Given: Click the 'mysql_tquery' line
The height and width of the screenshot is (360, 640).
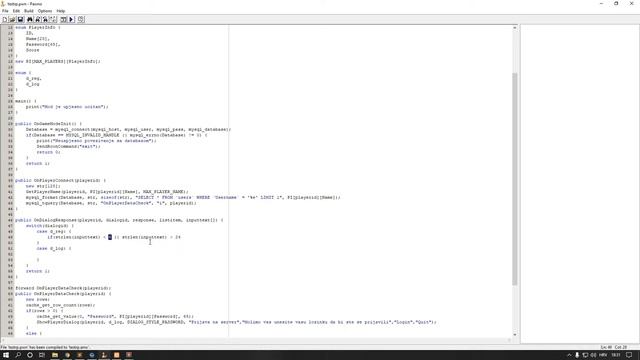Looking at the screenshot, I should [111, 203].
